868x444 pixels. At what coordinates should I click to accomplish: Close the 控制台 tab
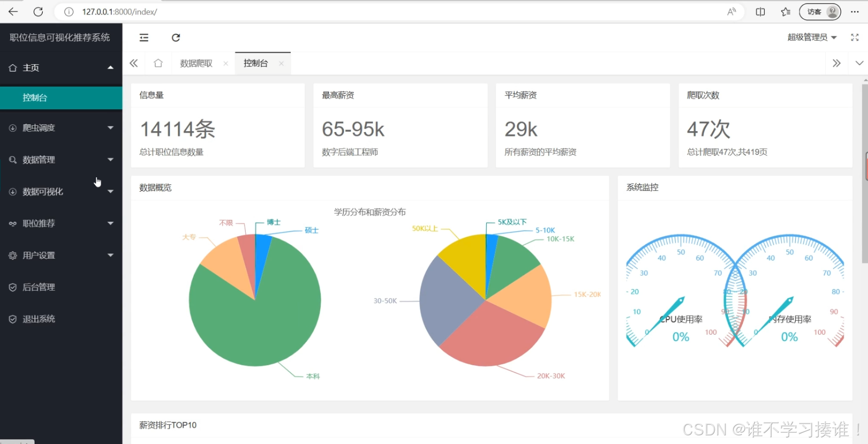(x=281, y=64)
